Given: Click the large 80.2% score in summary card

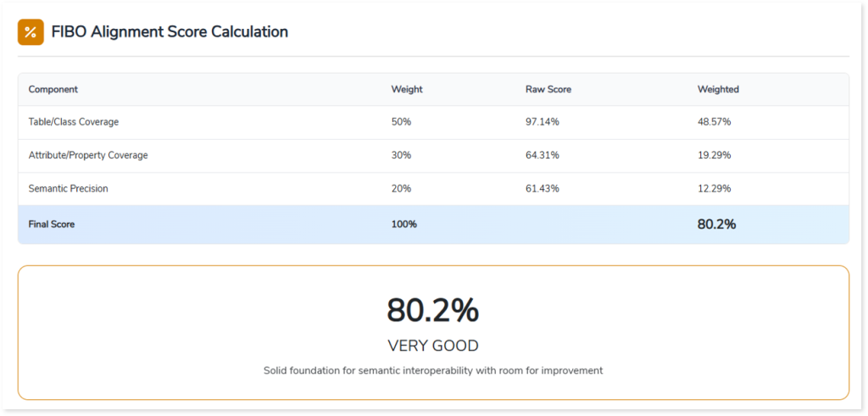Looking at the screenshot, I should click(433, 311).
